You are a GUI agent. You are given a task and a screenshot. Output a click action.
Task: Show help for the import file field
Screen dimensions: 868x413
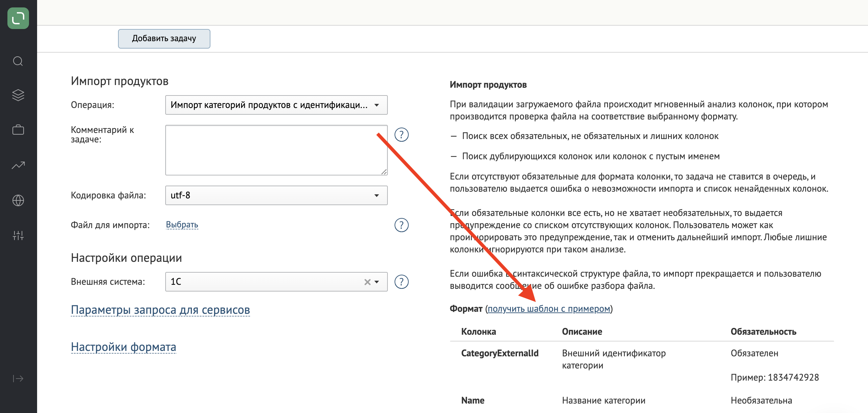coord(401,225)
